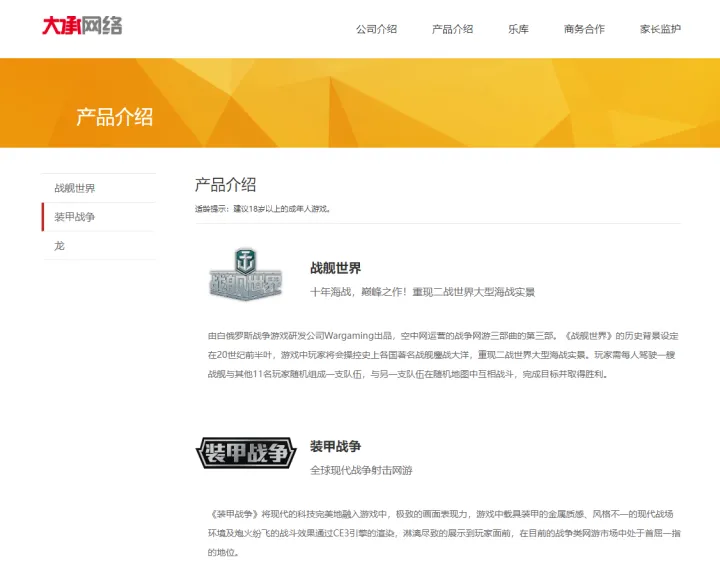
Task: Click the 战舰世界 product title
Action: 335,268
